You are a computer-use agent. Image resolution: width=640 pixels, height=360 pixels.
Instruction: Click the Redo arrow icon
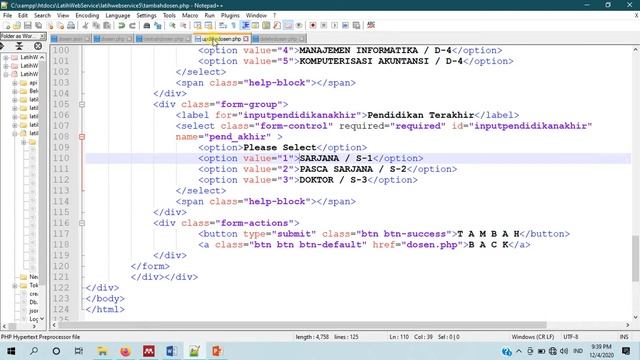tap(132, 25)
